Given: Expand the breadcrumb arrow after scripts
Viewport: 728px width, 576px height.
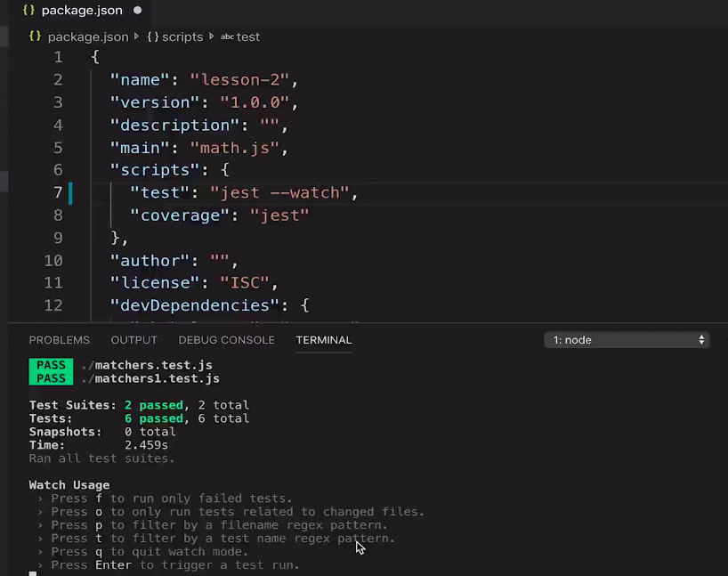Looking at the screenshot, I should (211, 37).
